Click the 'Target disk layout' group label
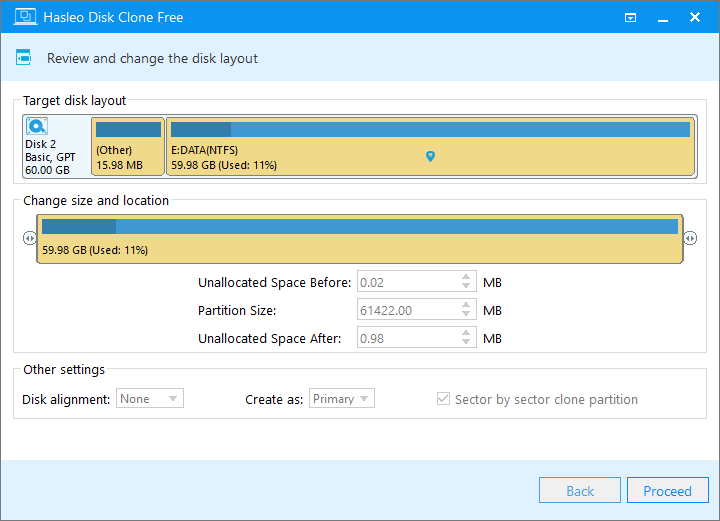 [74, 101]
